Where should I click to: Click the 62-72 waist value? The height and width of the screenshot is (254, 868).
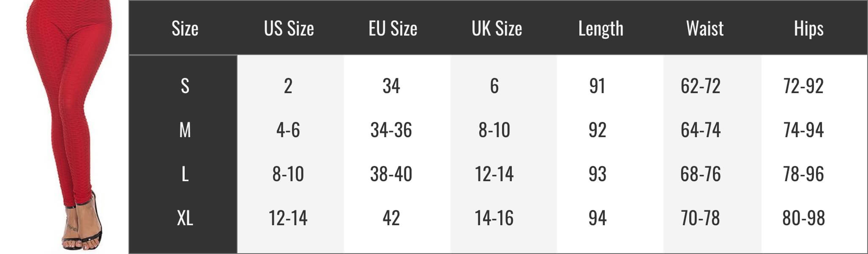pos(701,86)
